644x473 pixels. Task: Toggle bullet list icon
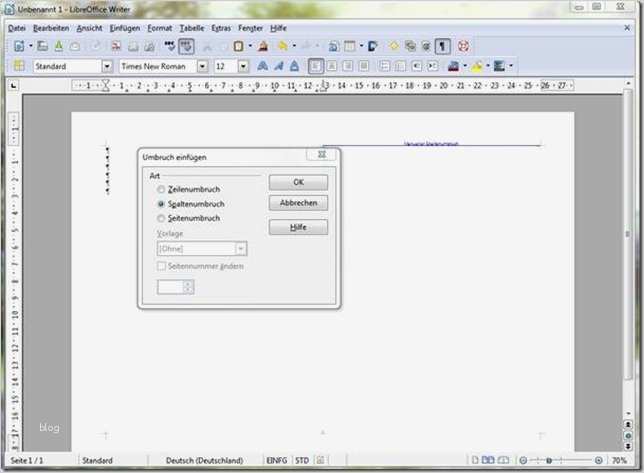400,66
